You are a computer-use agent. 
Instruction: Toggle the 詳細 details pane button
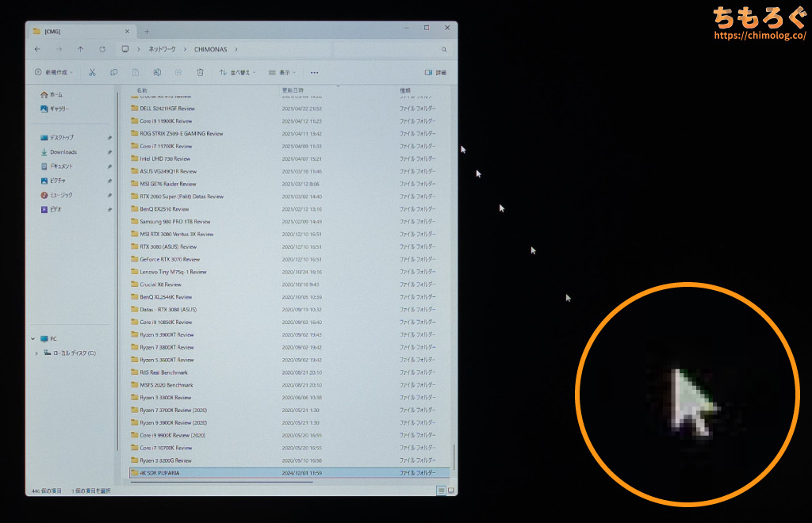pyautogui.click(x=435, y=72)
